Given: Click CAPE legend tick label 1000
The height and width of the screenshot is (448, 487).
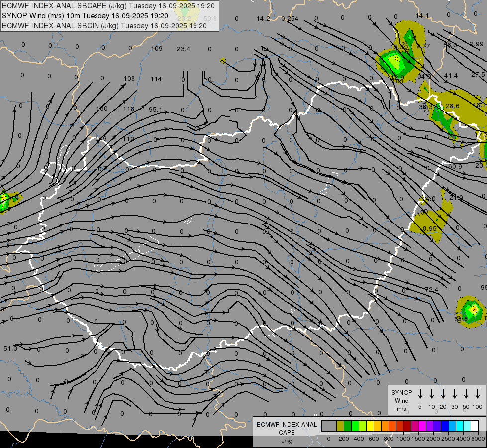Looking at the screenshot, I should click(403, 439).
